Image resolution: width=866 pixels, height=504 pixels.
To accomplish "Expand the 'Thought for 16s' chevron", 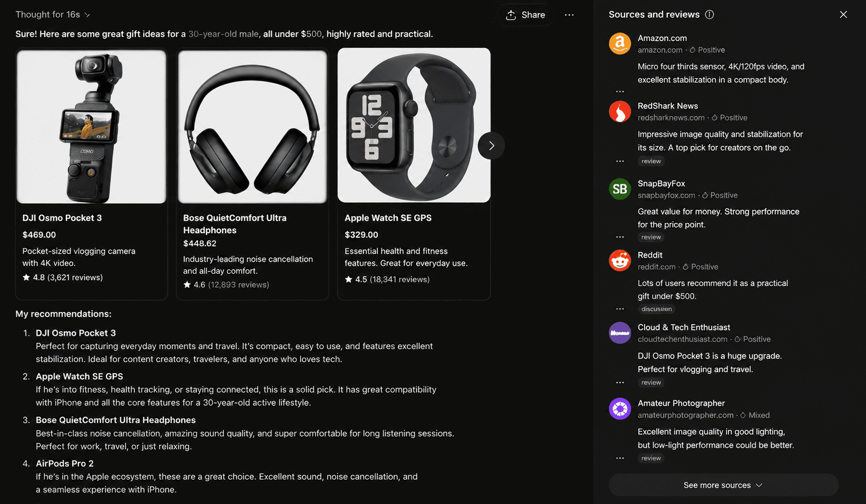I will pos(87,15).
